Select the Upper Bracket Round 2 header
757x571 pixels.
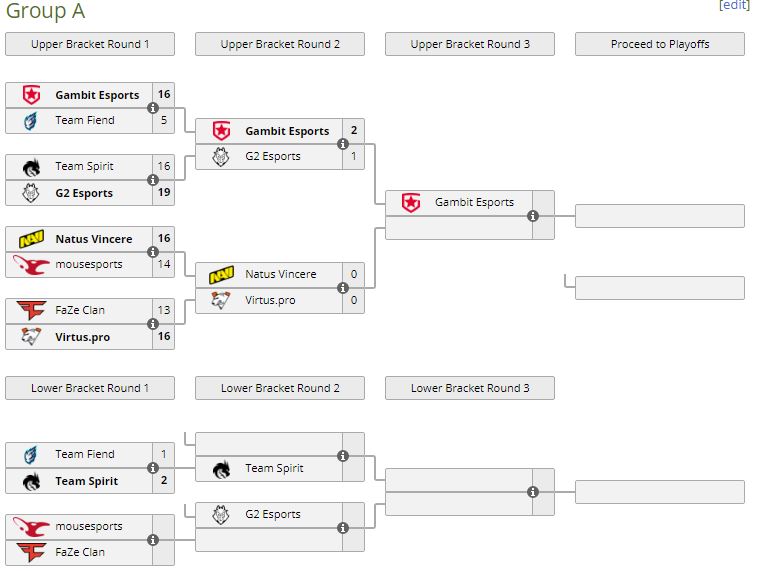[280, 44]
